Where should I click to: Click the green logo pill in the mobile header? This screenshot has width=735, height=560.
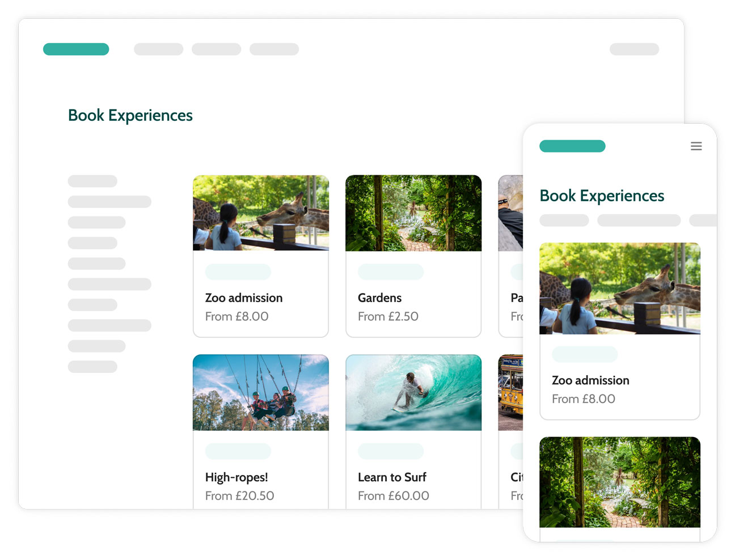coord(572,146)
